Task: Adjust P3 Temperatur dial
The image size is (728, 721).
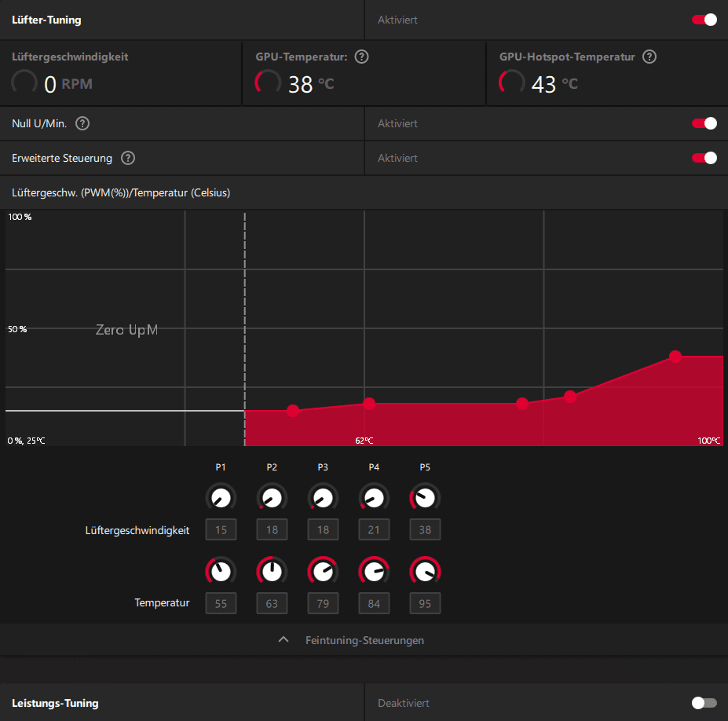Action: pos(323,572)
